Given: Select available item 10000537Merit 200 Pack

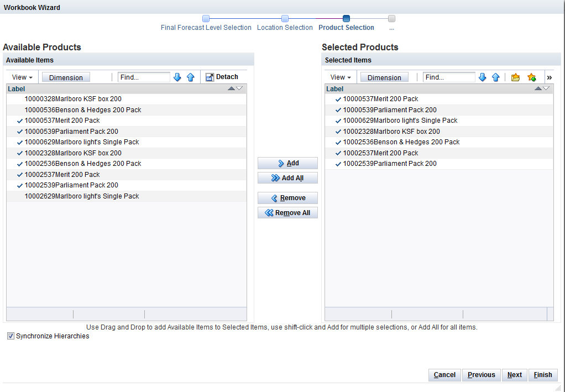Looking at the screenshot, I should tap(127, 121).
